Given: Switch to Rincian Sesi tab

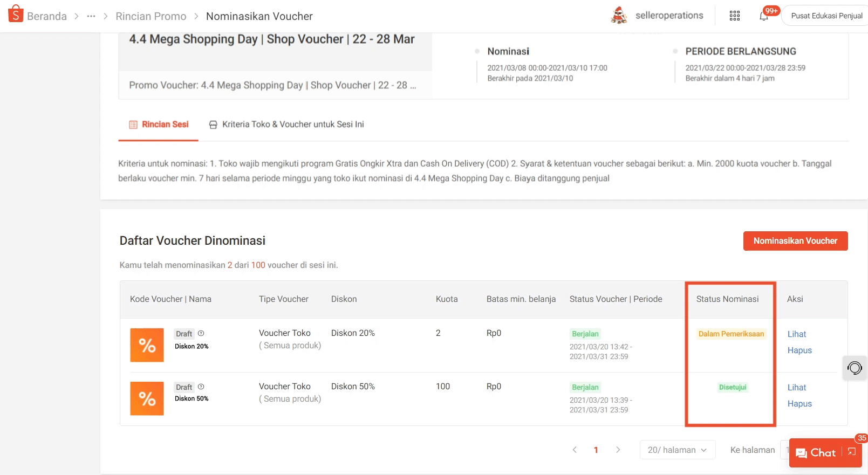Looking at the screenshot, I should point(159,125).
